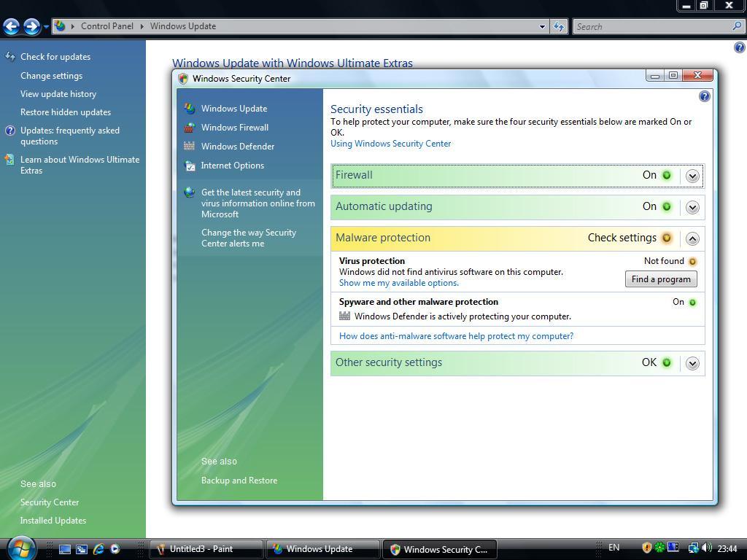
Task: Click the Security Center help question mark icon
Action: 704,97
